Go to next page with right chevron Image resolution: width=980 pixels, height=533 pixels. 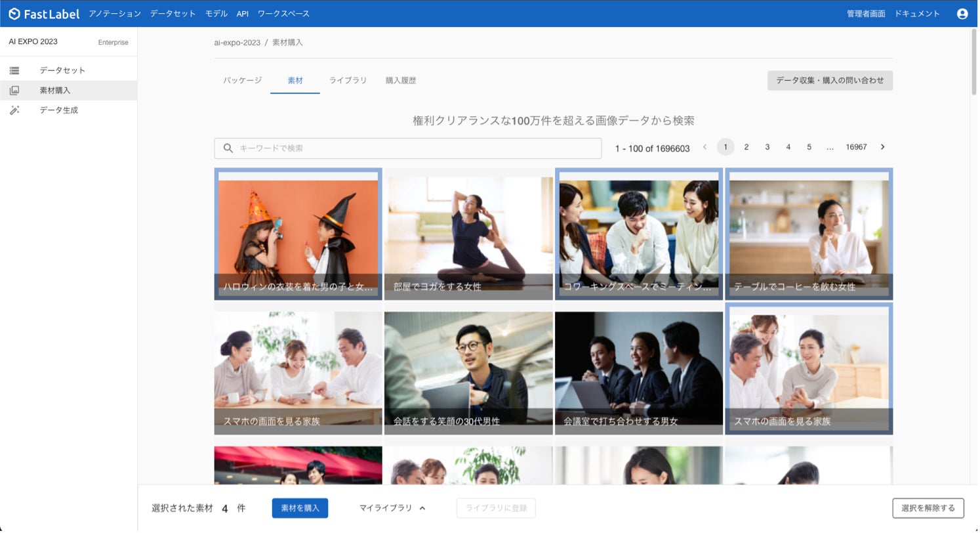point(882,147)
